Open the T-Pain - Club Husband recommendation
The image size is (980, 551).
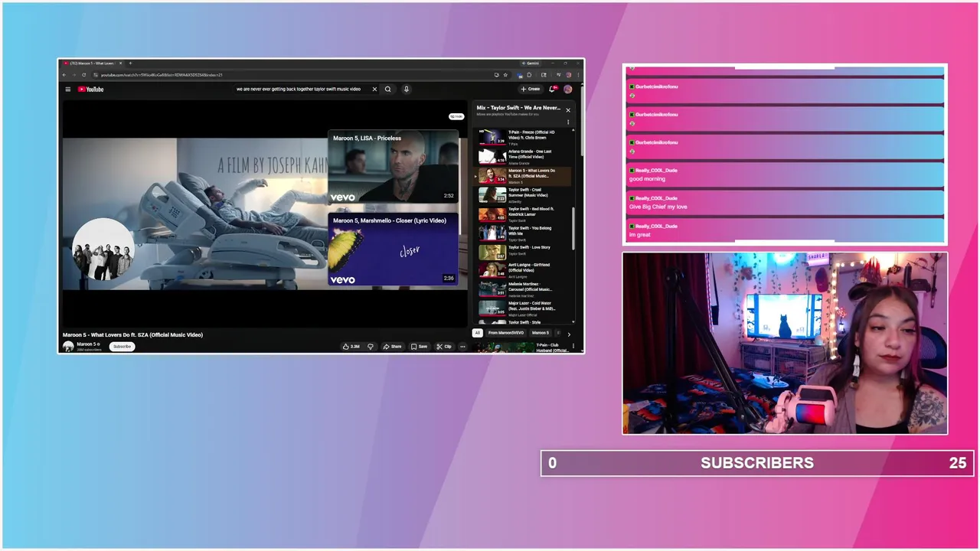(x=522, y=347)
